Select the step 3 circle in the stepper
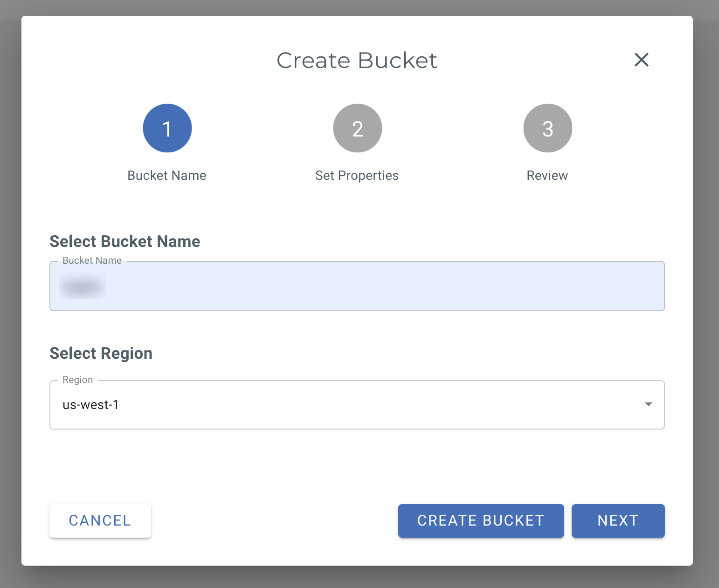This screenshot has width=719, height=588. [x=547, y=128]
